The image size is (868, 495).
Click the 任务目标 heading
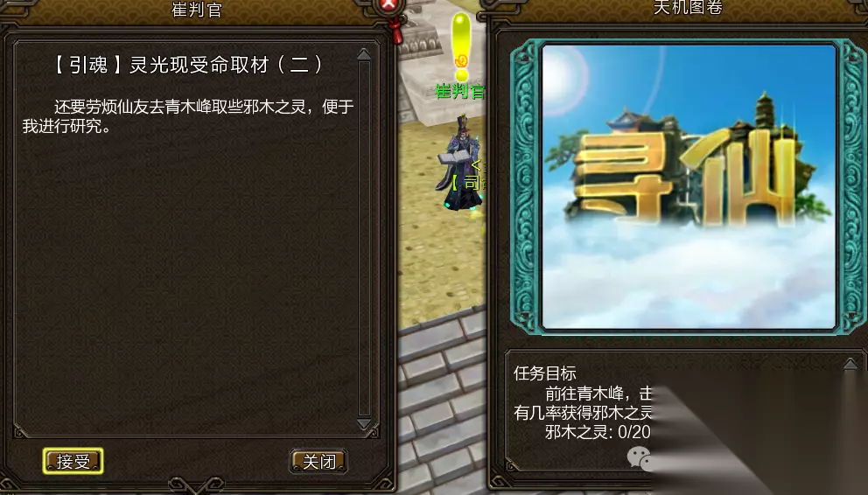[545, 373]
